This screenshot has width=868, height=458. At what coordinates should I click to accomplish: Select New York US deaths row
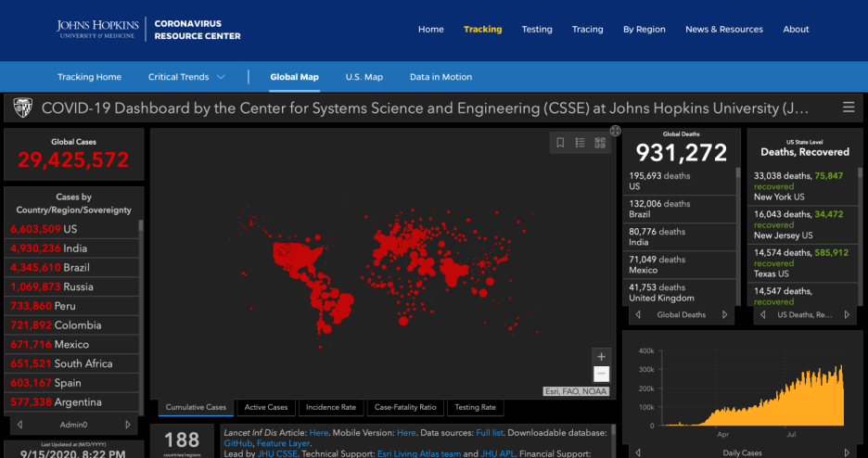coord(802,186)
